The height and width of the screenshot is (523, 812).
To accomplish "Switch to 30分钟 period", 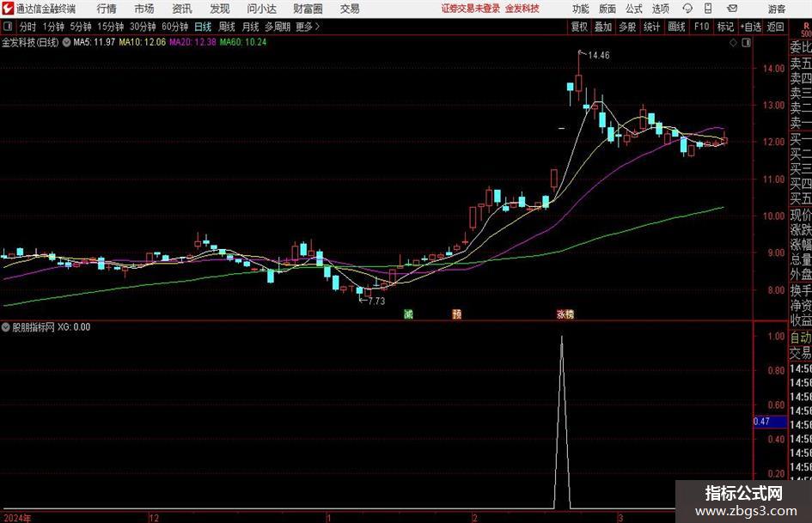I will (143, 27).
